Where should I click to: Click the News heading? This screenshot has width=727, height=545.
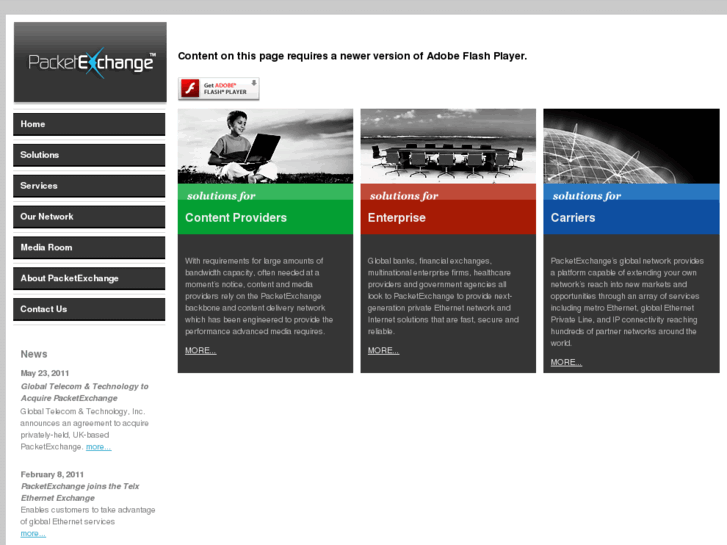coord(34,354)
